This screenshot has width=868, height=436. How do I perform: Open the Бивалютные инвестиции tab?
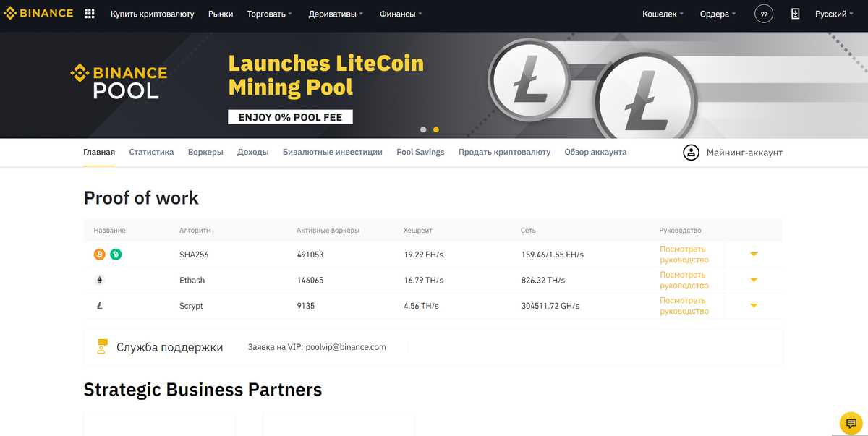333,152
